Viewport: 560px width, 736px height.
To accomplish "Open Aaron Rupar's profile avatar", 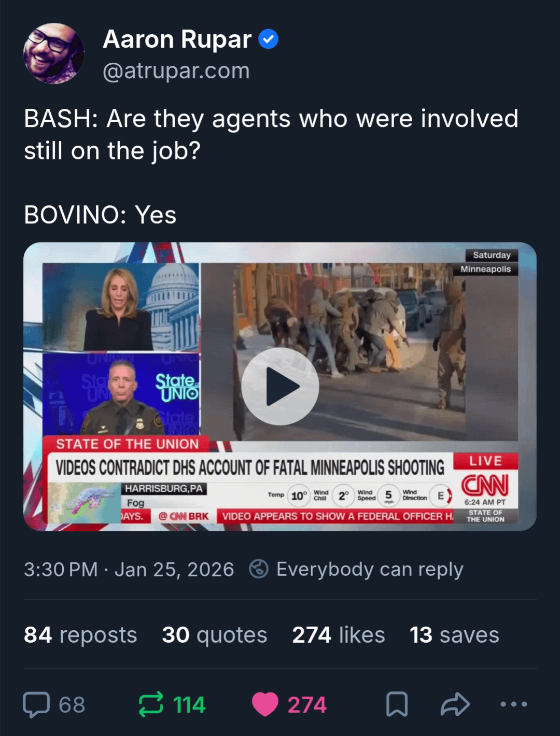I will tap(53, 53).
